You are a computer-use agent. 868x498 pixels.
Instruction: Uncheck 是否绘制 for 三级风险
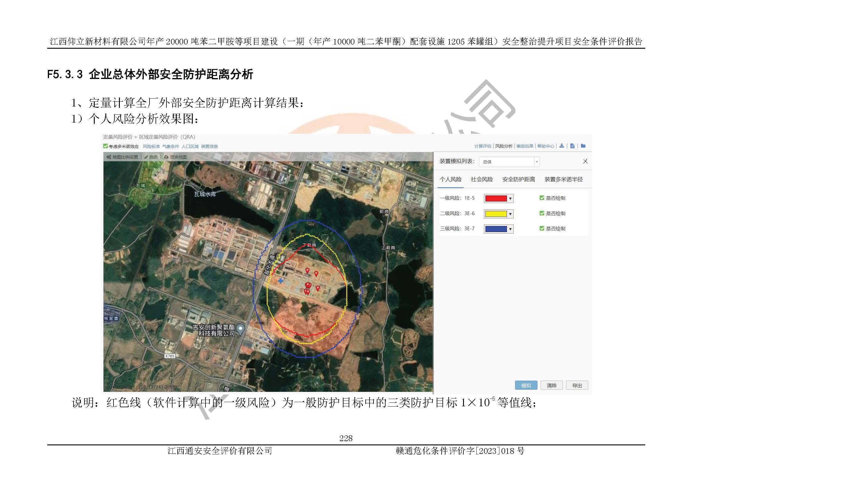[x=542, y=228]
